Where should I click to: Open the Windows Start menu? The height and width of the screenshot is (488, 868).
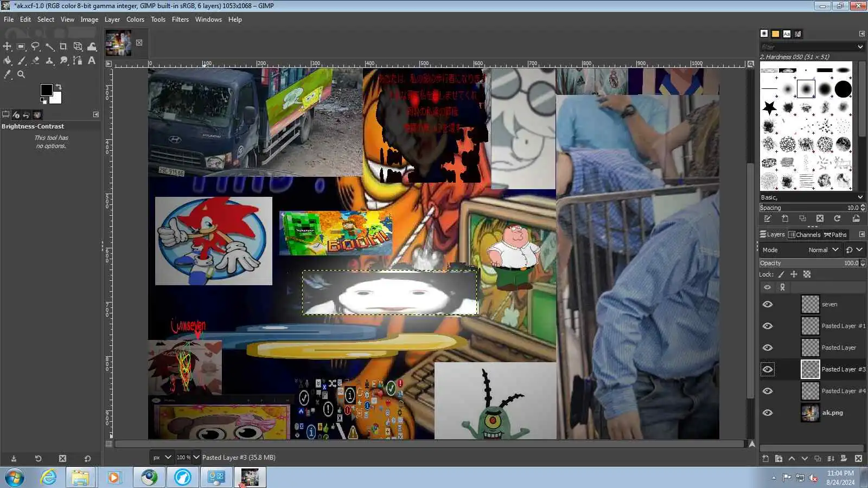[14, 478]
